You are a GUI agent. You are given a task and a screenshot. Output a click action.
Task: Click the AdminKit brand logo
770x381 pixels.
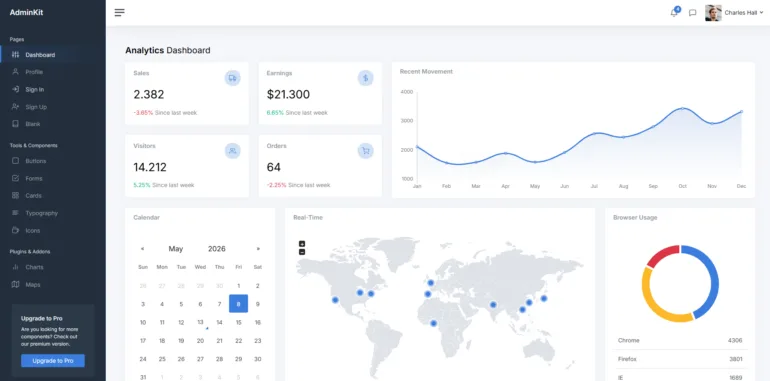(27, 13)
